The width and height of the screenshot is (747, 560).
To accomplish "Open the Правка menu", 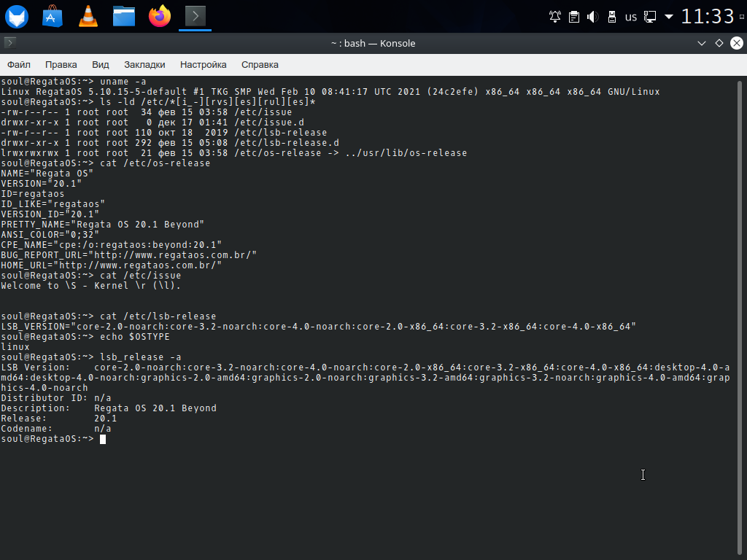I will 61,65.
